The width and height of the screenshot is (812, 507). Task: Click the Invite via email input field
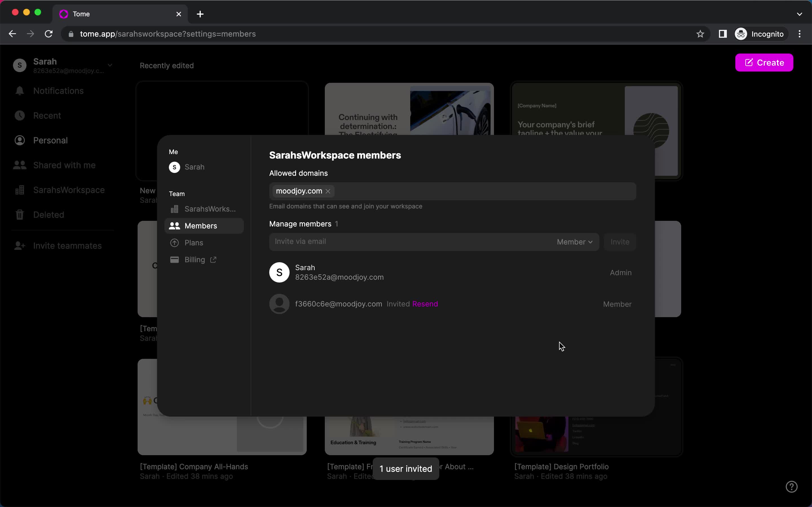(x=409, y=241)
